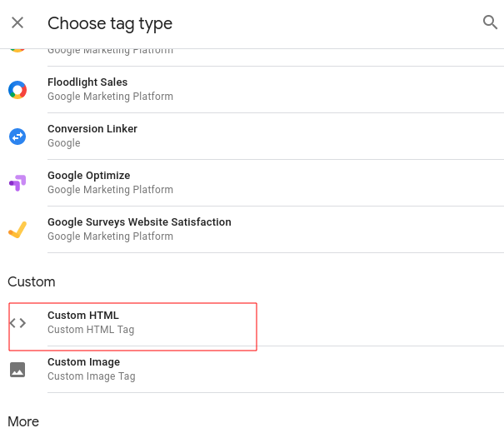Click the Google Surveys checkmark icon
The height and width of the screenshot is (433, 504).
coord(17,229)
